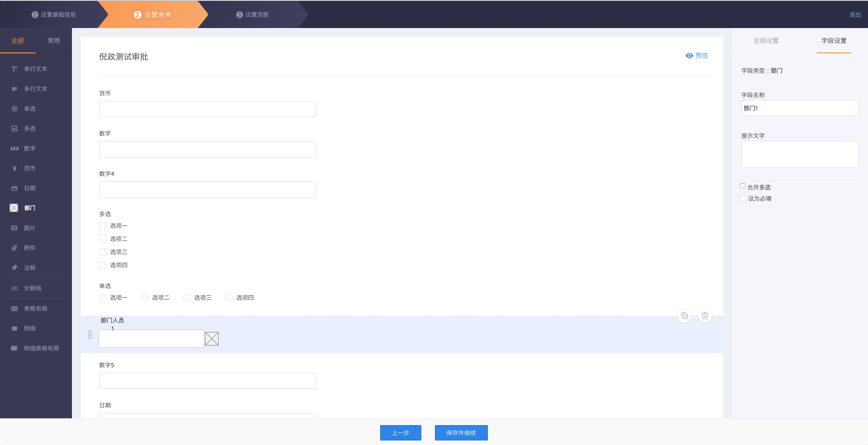Switch to the 常用 tab
The image size is (868, 445).
coord(54,41)
